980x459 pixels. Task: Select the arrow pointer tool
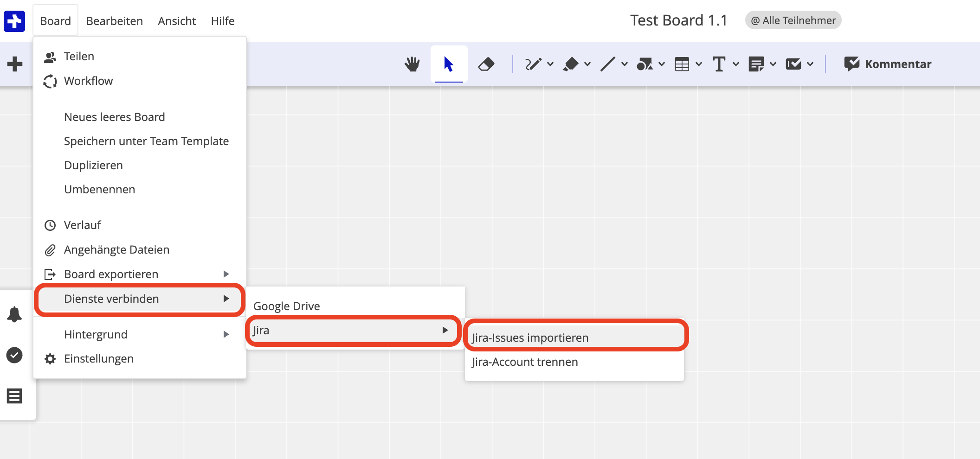coord(448,64)
